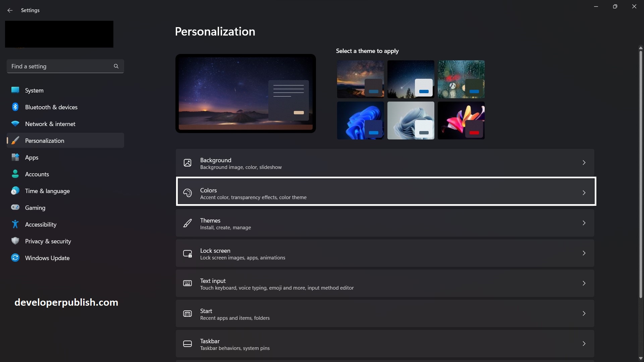The width and height of the screenshot is (644, 362).
Task: Select the pink flower theme thumbnail
Action: click(x=461, y=120)
